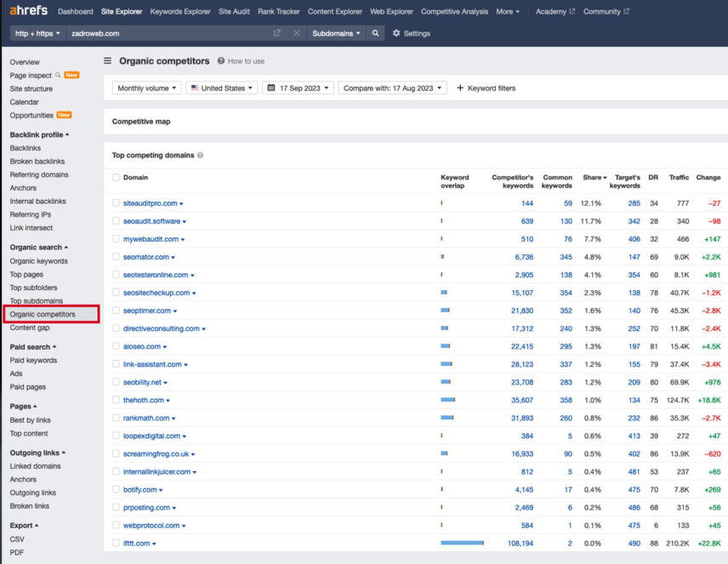Check the seotesteronline.com row checkbox
Viewport: 728px width, 564px height.
pyautogui.click(x=116, y=275)
